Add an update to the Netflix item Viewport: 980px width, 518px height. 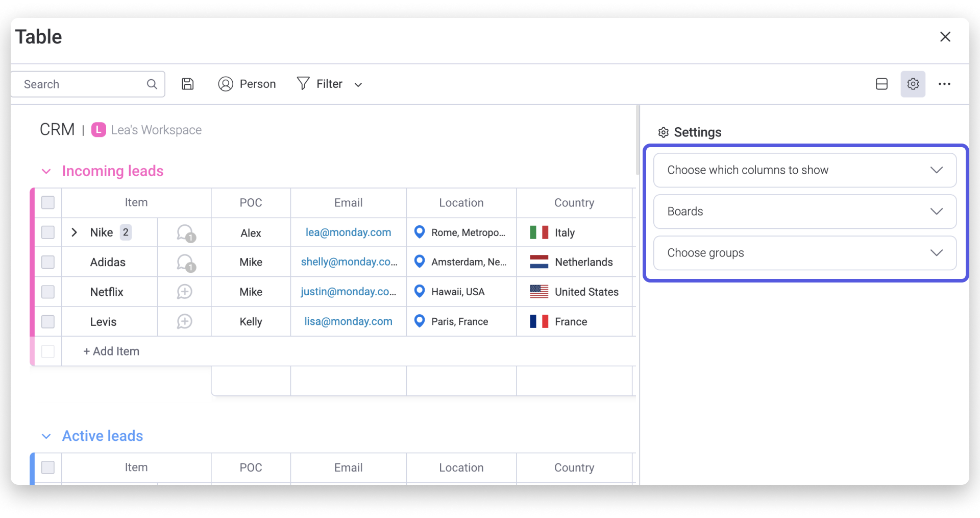[184, 292]
